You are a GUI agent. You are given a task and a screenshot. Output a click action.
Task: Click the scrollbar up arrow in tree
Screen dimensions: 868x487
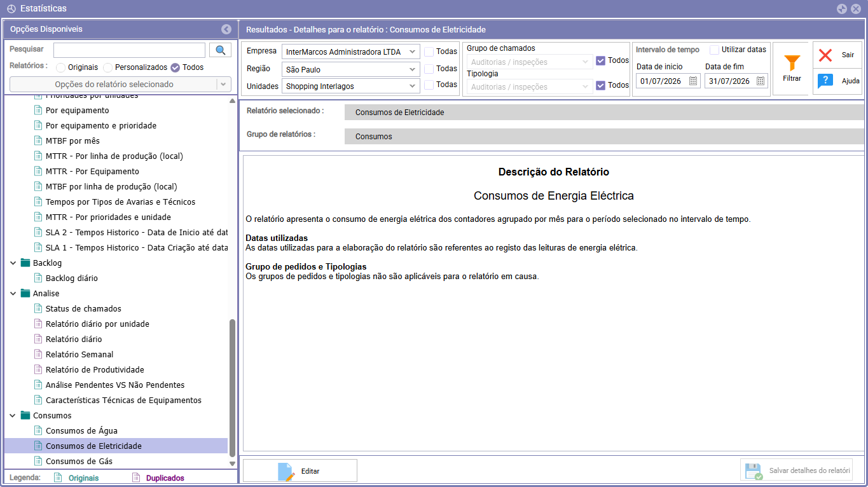click(x=232, y=100)
